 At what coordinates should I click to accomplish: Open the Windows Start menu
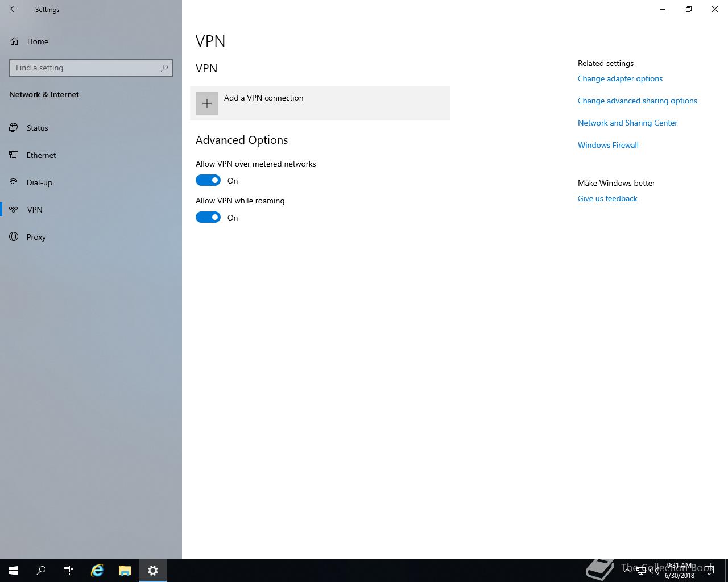[14, 571]
